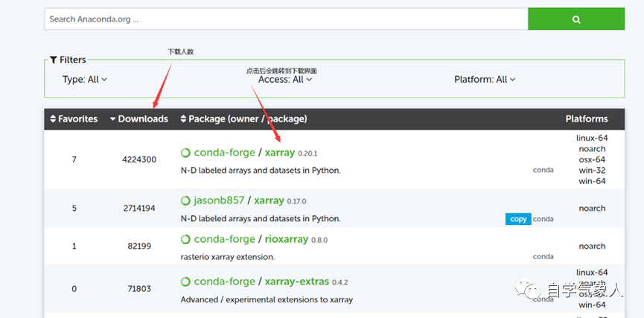Open the Type: All filter dropdown

[x=85, y=79]
